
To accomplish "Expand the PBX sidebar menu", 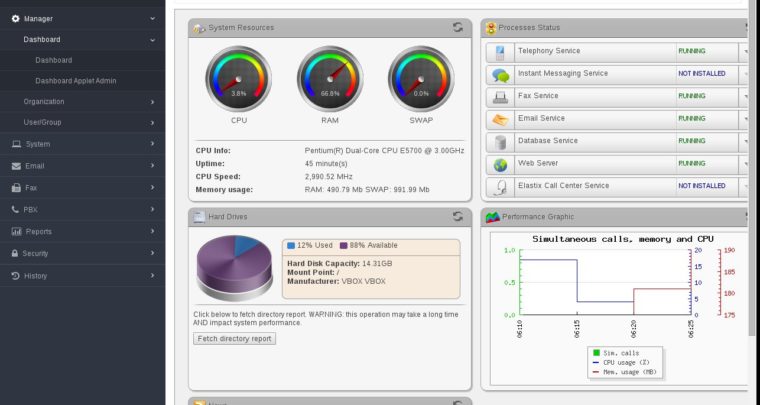I will (x=80, y=209).
